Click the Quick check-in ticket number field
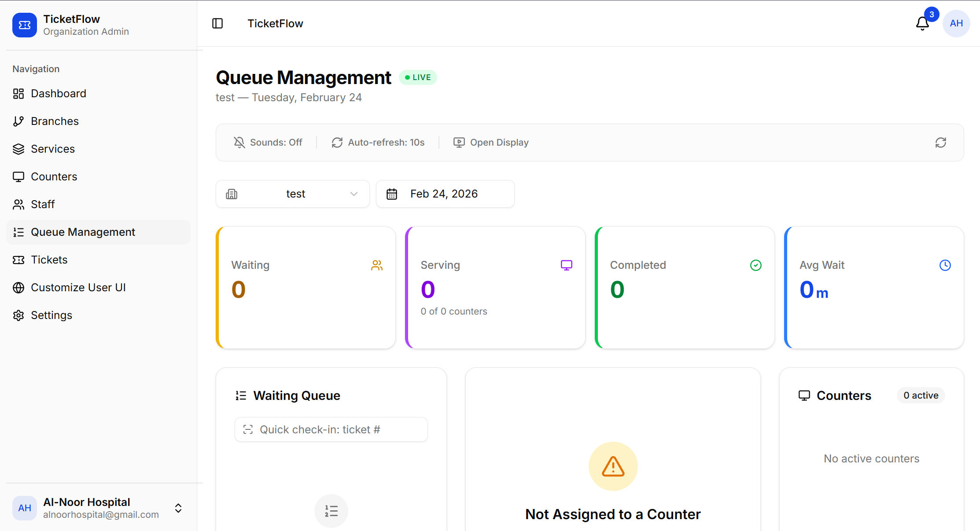The image size is (980, 531). (x=331, y=429)
